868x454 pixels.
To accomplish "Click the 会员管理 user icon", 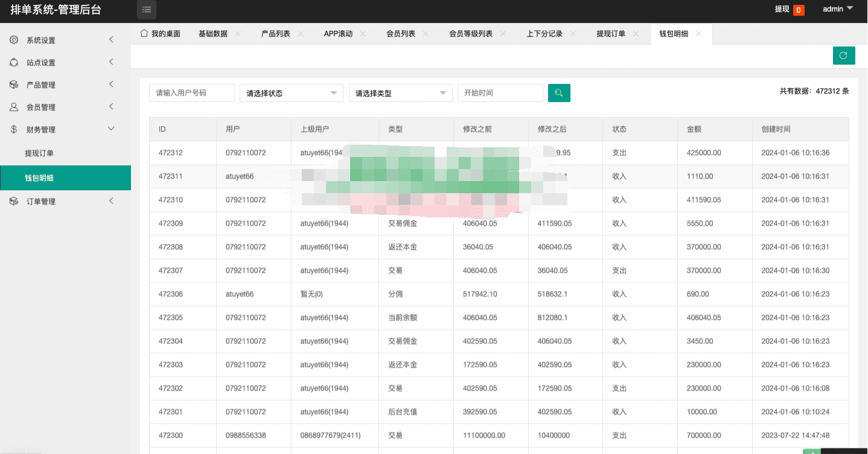I will pyautogui.click(x=14, y=107).
